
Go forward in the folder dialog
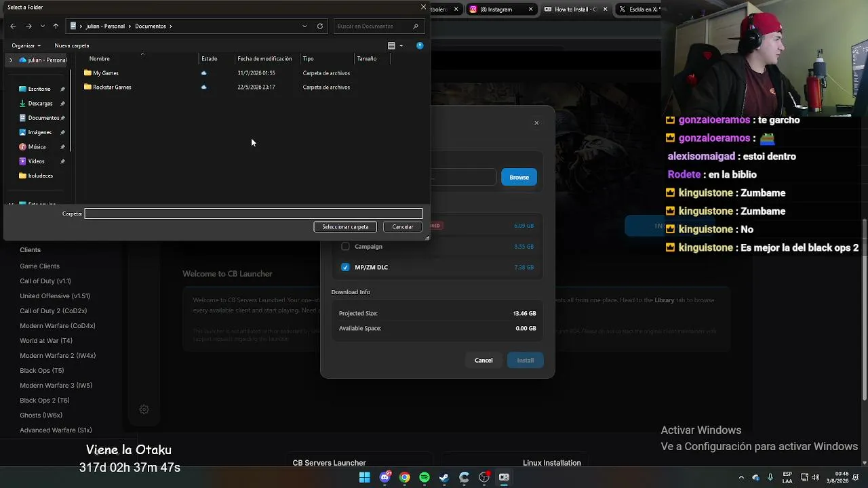(28, 26)
